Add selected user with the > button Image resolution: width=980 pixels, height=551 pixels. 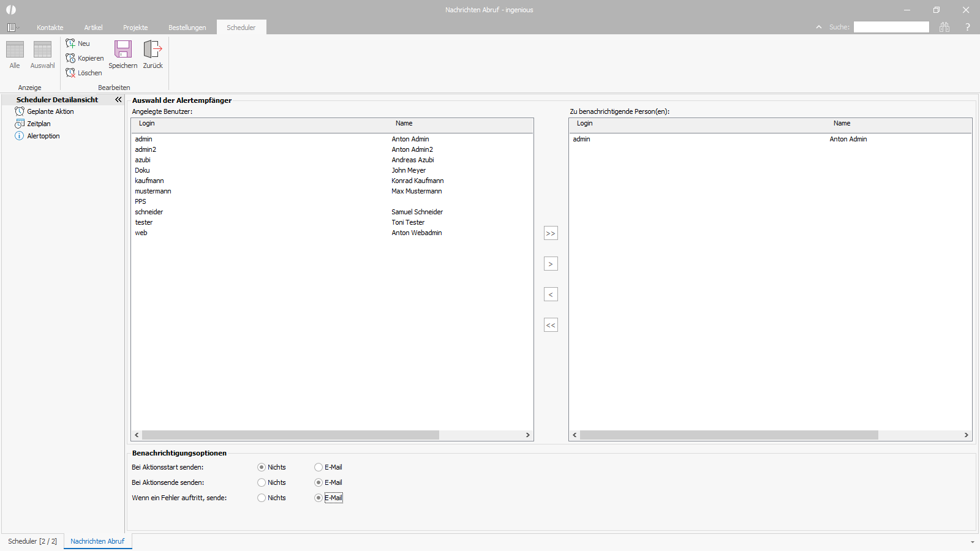[x=551, y=264]
